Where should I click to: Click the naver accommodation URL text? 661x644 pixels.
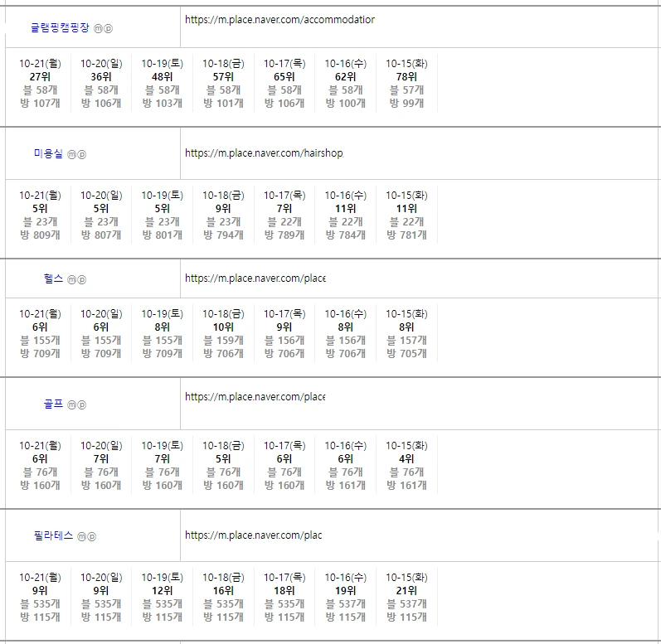click(279, 19)
